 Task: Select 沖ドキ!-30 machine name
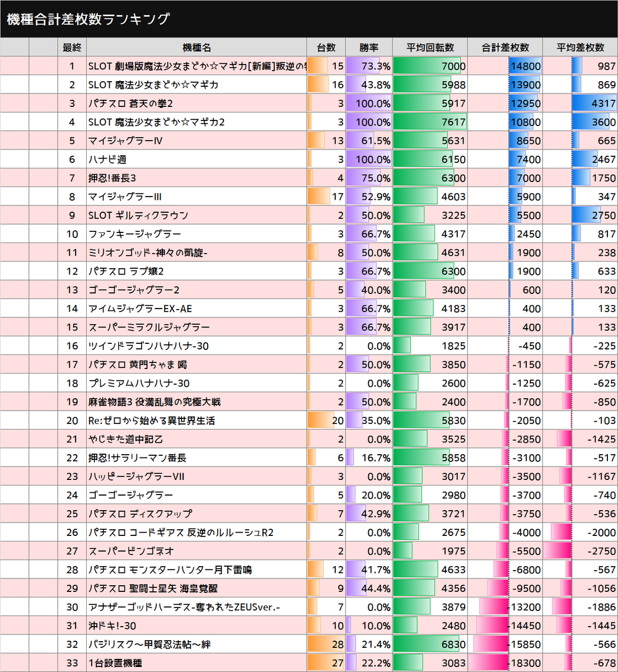pos(112,626)
